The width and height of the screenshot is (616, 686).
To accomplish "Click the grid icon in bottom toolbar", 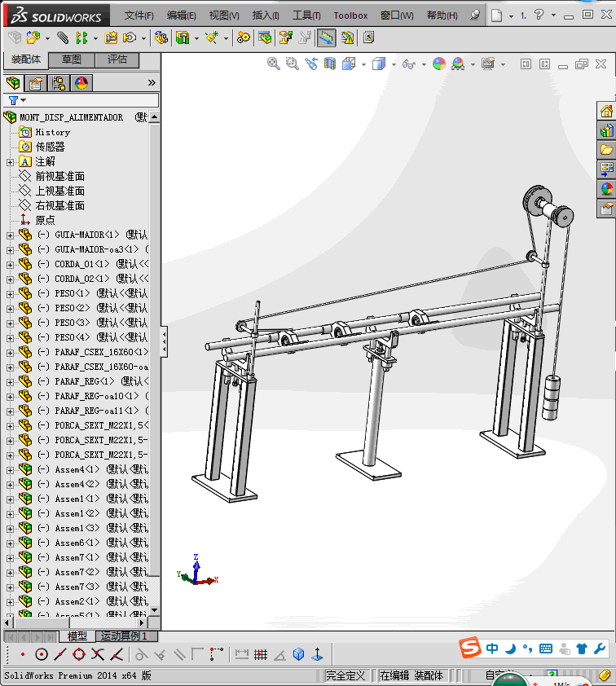I will 261,654.
